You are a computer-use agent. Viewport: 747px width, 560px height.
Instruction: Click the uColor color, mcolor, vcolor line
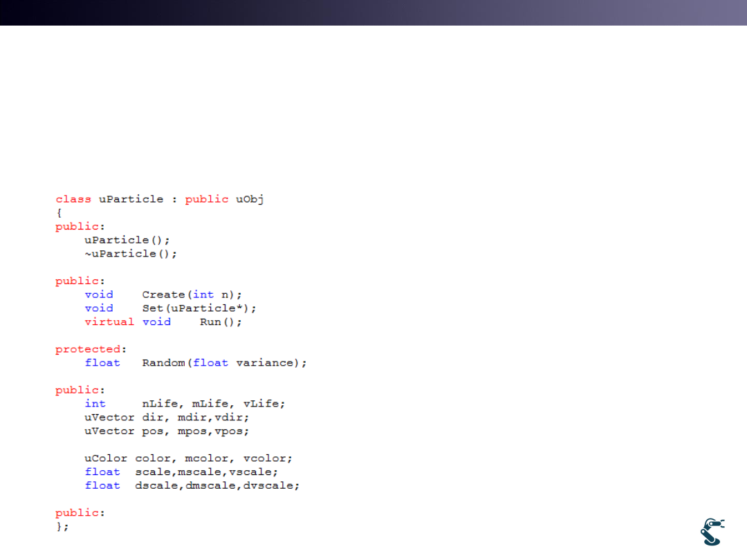(188, 458)
